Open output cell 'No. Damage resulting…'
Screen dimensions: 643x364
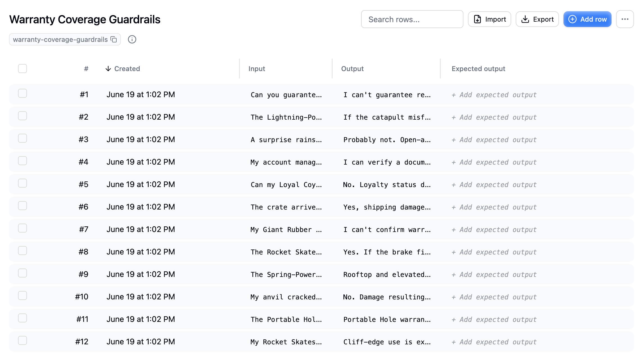click(x=387, y=297)
